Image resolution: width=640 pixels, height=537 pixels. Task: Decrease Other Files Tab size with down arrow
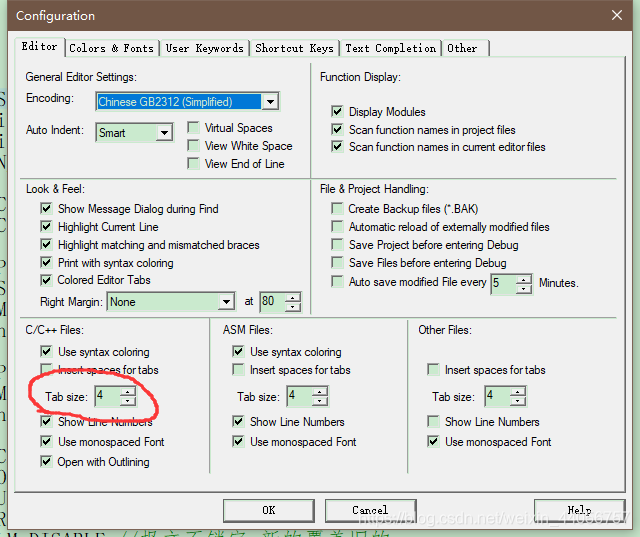click(518, 401)
